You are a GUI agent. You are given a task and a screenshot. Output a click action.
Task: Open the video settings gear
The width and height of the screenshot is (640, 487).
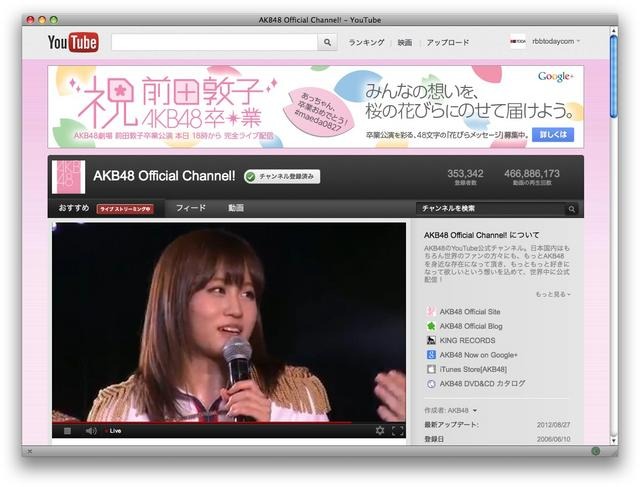[x=380, y=430]
